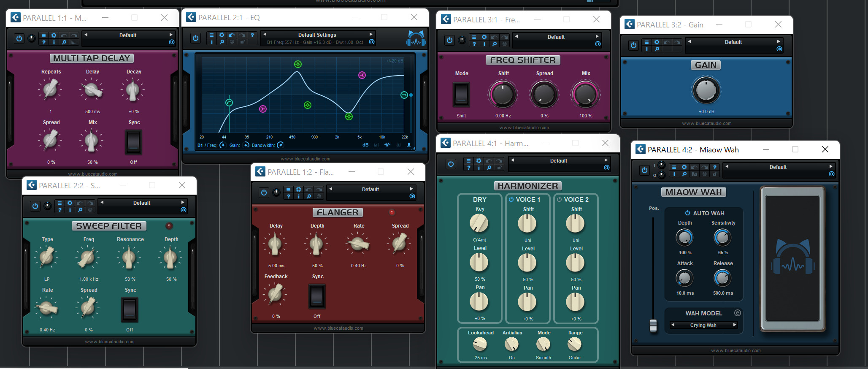This screenshot has height=369, width=868.
Task: Click the undo arrow in the EQ toolbar
Action: [x=232, y=35]
